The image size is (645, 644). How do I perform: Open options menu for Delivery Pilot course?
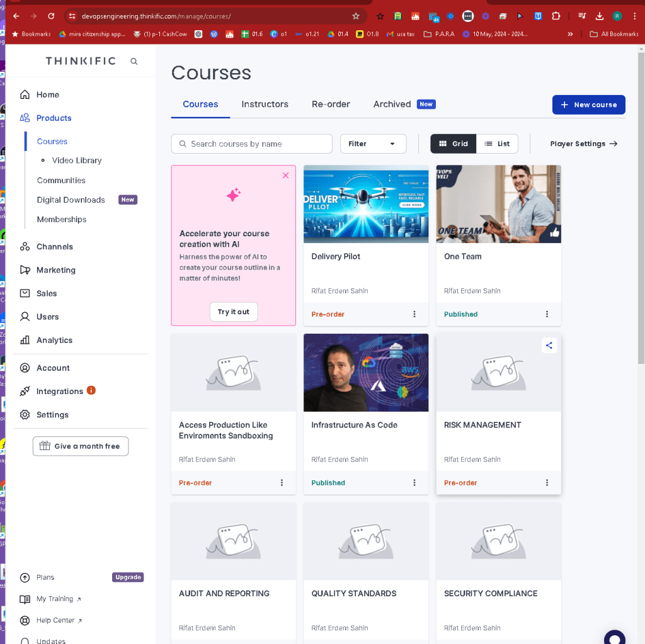414,314
